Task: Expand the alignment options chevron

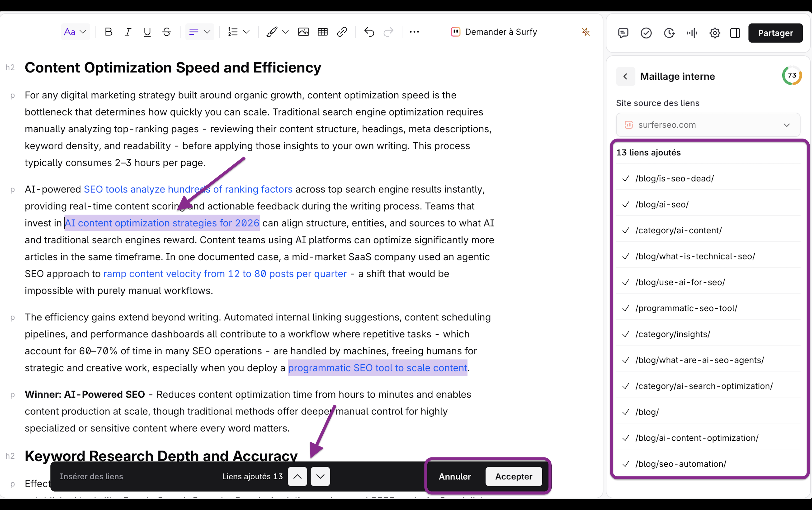Action: point(207,32)
